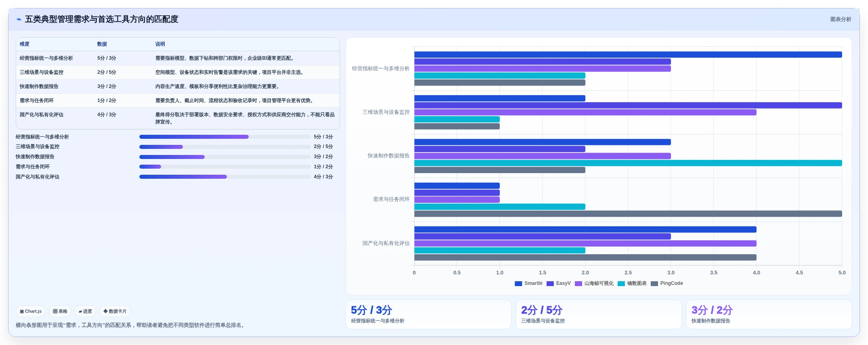This screenshot has width=868, height=345.
Task: Click table cell value 1分 / 2分
Action: pyautogui.click(x=107, y=100)
